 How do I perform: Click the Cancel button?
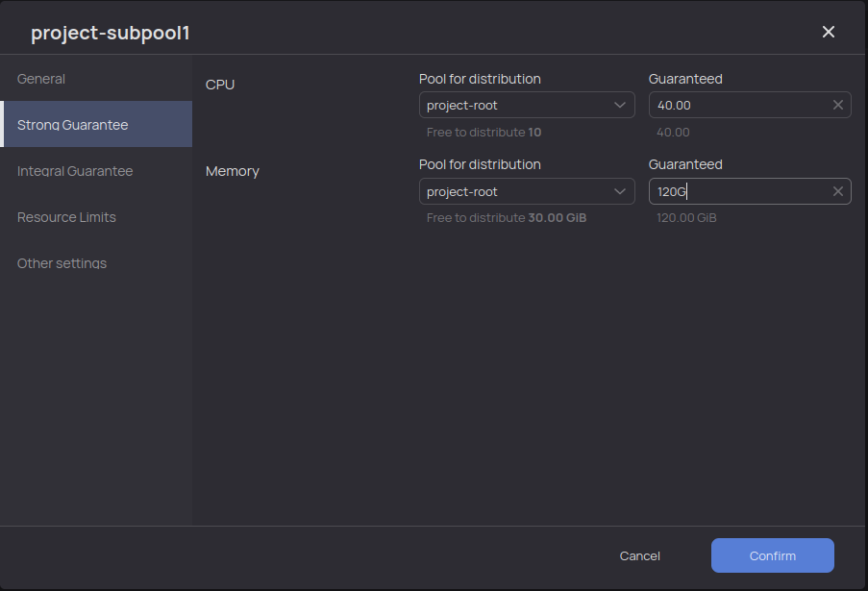click(639, 555)
